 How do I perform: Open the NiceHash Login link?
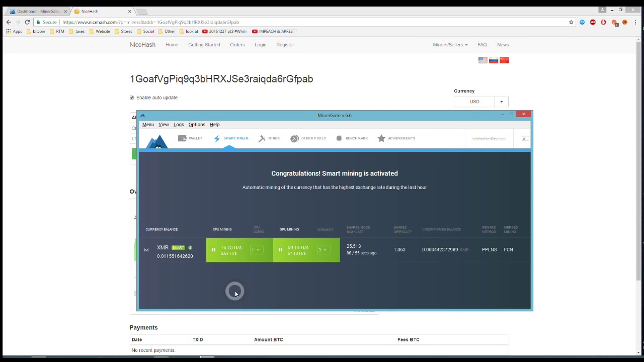(x=260, y=45)
